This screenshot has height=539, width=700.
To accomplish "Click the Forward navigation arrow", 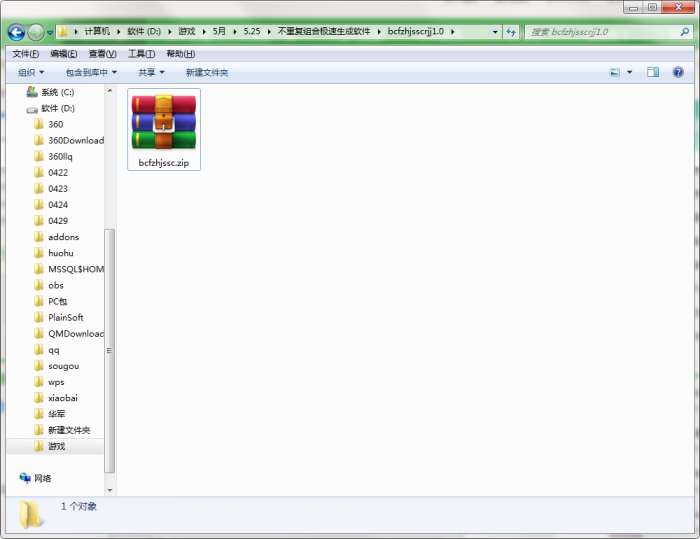I will [36, 32].
